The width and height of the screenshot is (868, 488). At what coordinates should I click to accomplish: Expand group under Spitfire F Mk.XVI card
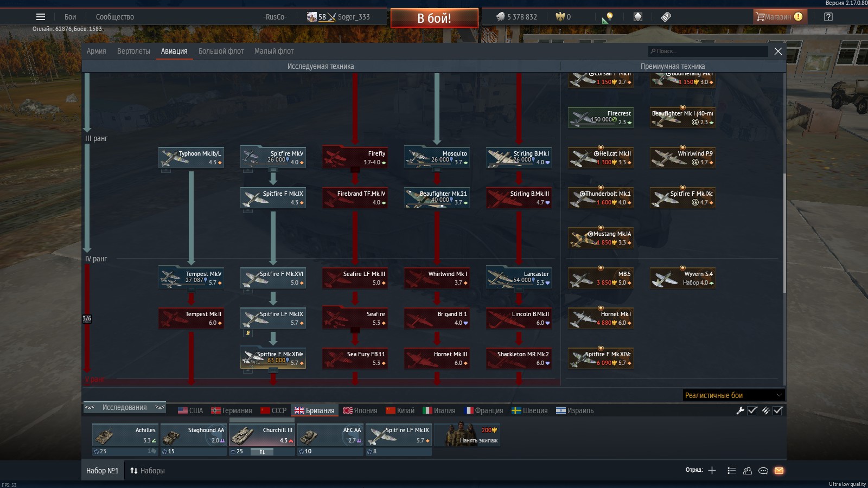248,291
